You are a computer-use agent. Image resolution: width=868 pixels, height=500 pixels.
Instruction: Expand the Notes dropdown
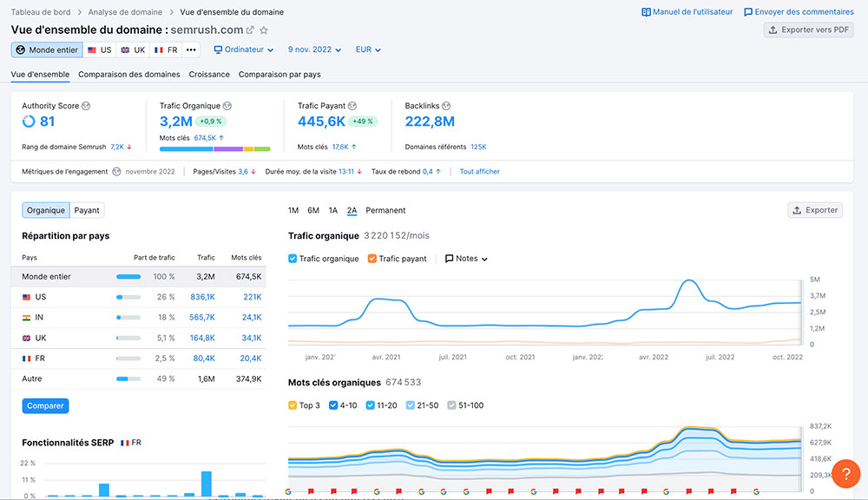pos(466,259)
